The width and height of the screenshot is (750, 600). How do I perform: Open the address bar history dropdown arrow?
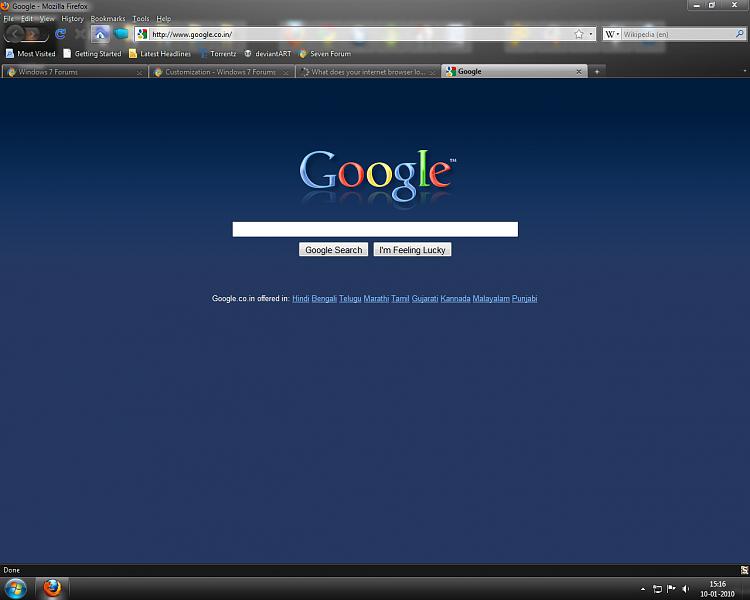[591, 34]
